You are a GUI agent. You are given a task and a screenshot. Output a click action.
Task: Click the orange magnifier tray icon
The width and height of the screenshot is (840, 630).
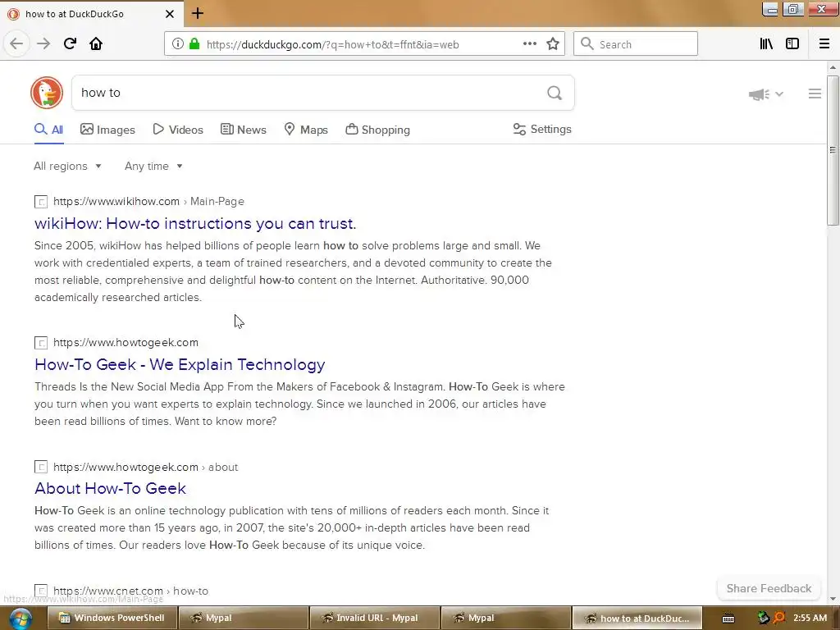click(x=779, y=619)
